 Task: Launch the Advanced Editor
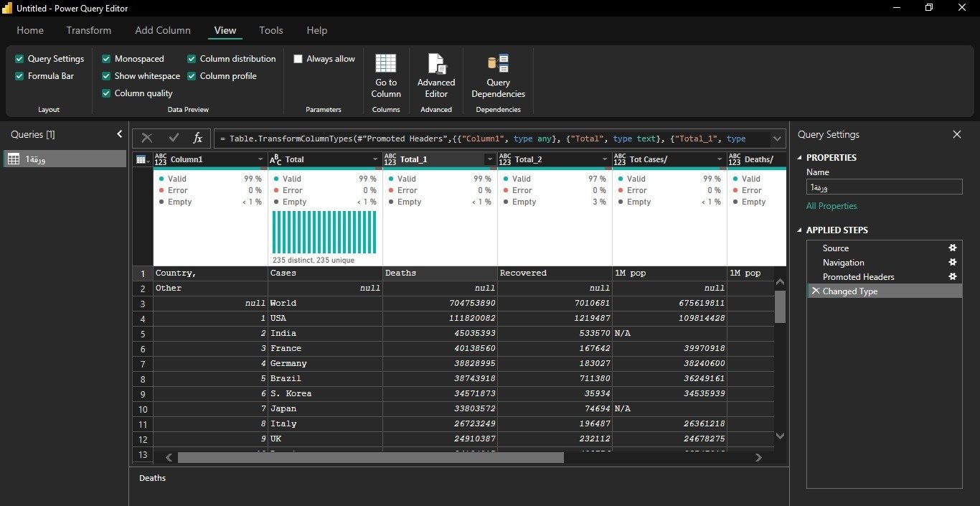click(x=436, y=76)
